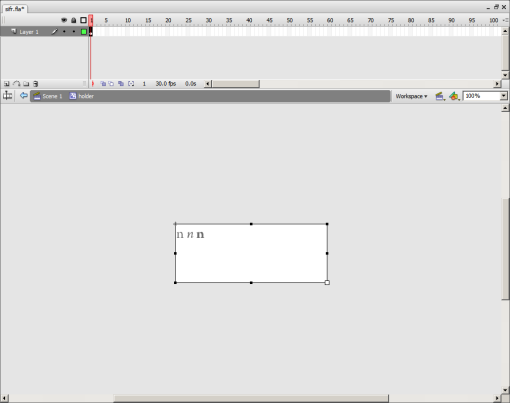
Task: Open the zoom level dropdown arrow
Action: [x=504, y=96]
